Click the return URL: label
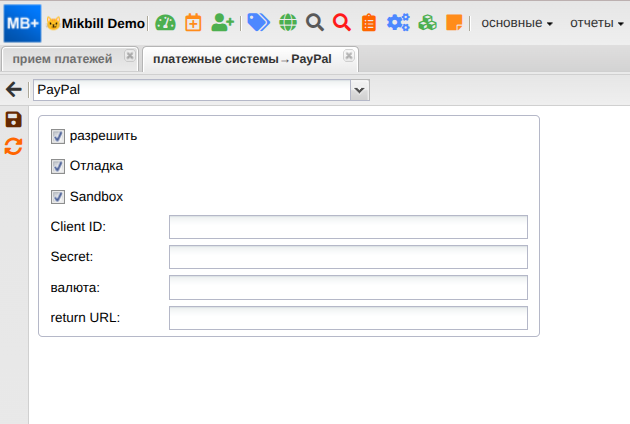Viewport: 630px width, 424px height. coord(86,317)
